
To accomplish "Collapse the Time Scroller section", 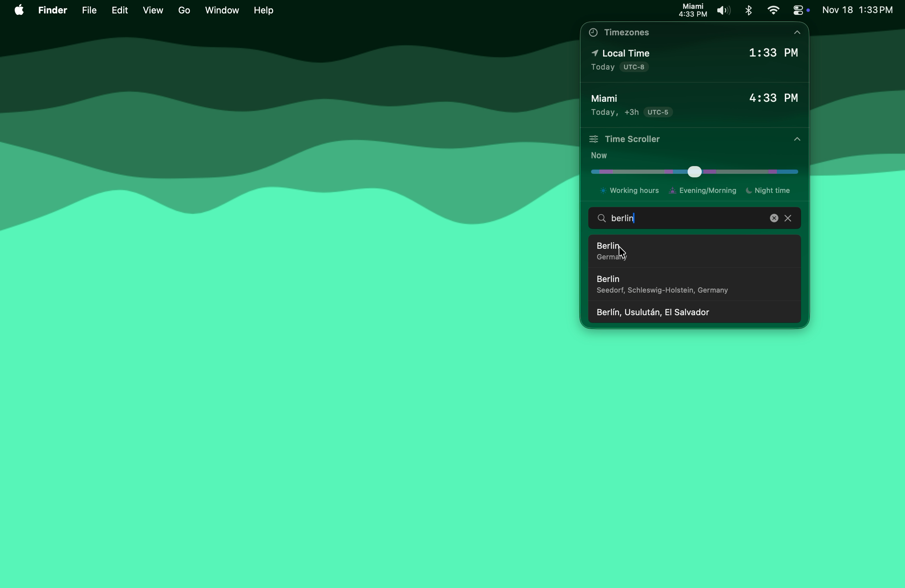I will 797,139.
